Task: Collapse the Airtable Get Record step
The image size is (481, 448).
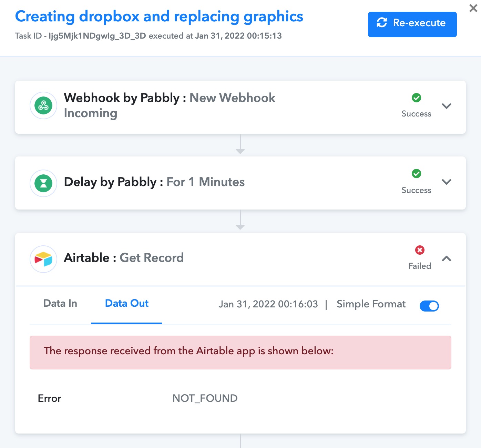Action: point(447,258)
